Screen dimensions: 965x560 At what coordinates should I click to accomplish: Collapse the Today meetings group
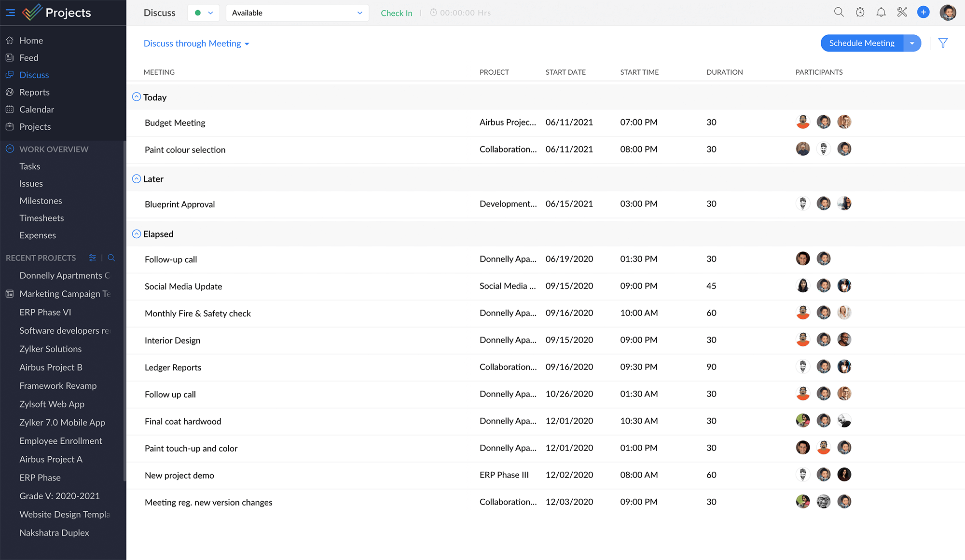point(137,97)
